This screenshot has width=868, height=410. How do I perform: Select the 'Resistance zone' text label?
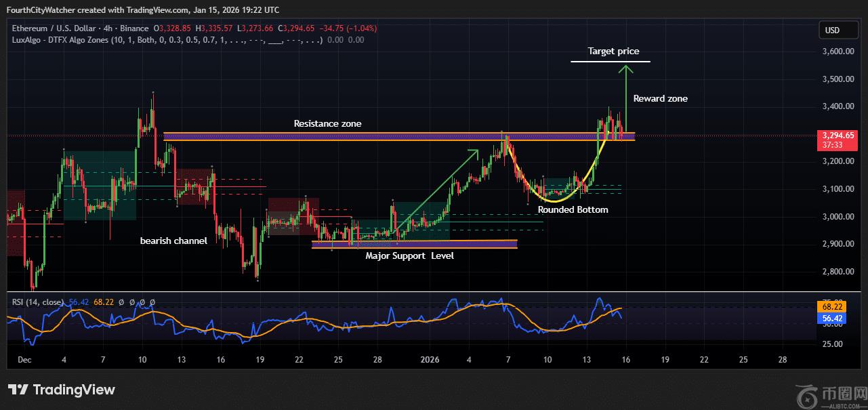point(327,123)
